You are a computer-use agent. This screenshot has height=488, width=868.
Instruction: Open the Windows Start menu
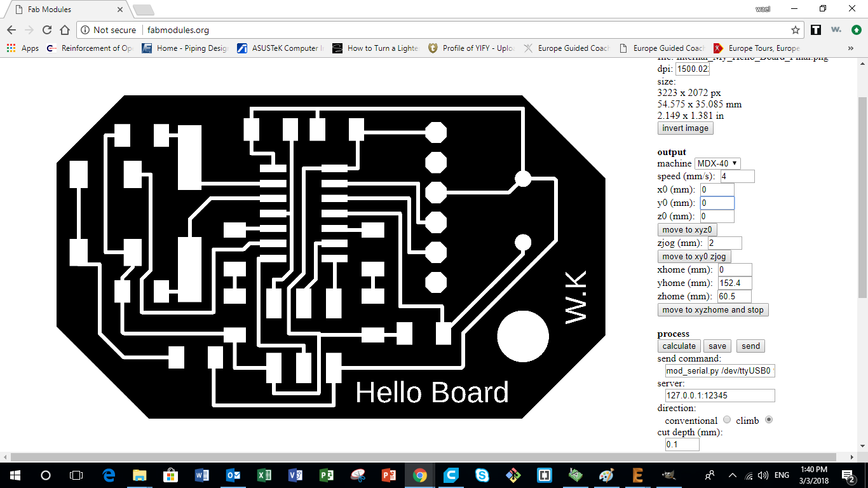click(15, 475)
